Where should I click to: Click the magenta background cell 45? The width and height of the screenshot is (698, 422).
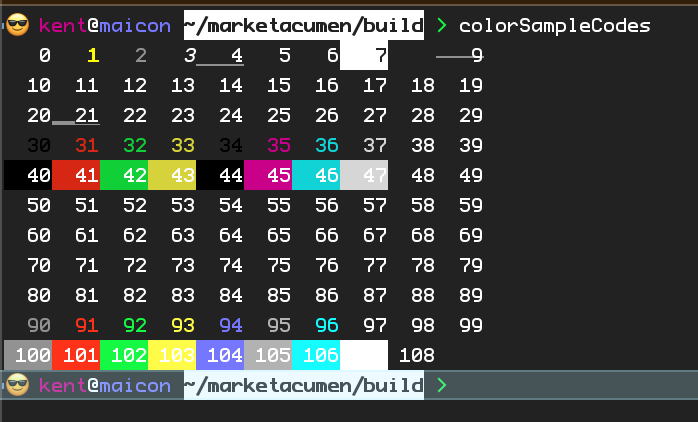[x=268, y=175]
